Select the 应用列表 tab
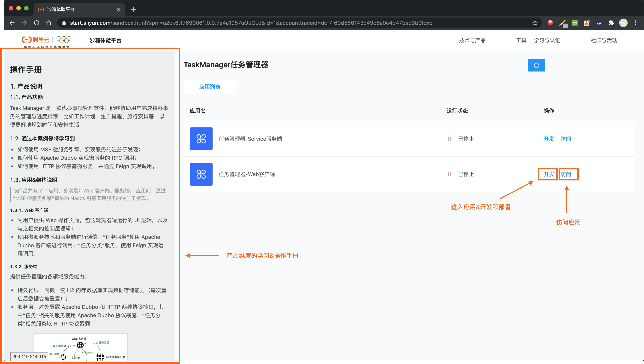 click(x=210, y=87)
